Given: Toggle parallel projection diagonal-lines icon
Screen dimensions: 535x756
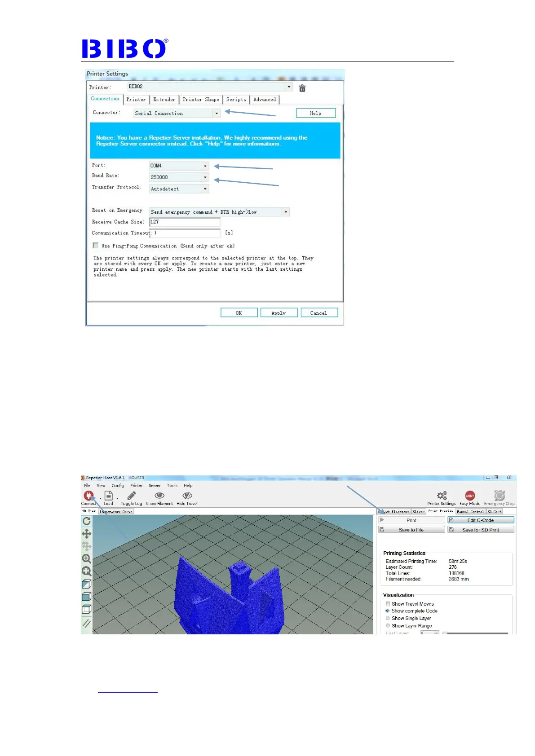Looking at the screenshot, I should 87,623.
